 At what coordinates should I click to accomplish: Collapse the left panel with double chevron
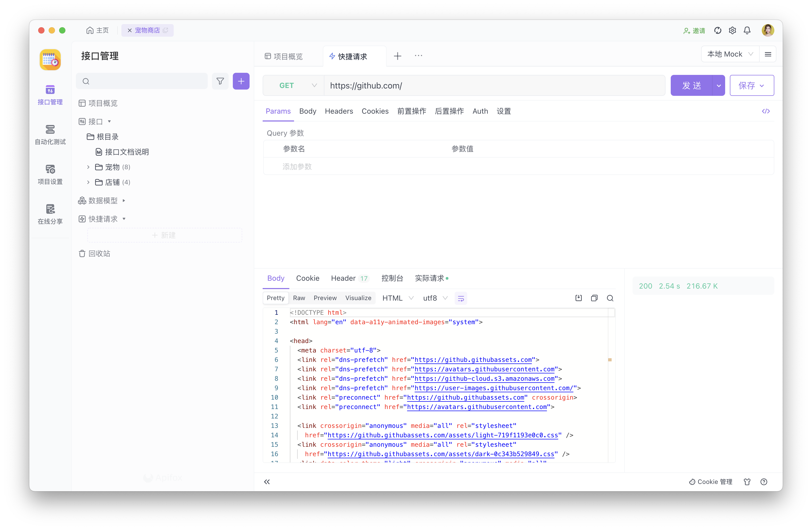[267, 482]
